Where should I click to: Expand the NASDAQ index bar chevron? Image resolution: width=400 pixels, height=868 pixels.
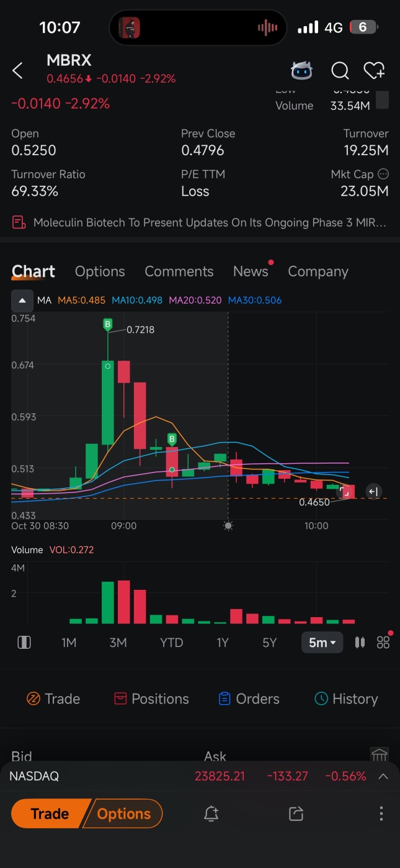383,776
